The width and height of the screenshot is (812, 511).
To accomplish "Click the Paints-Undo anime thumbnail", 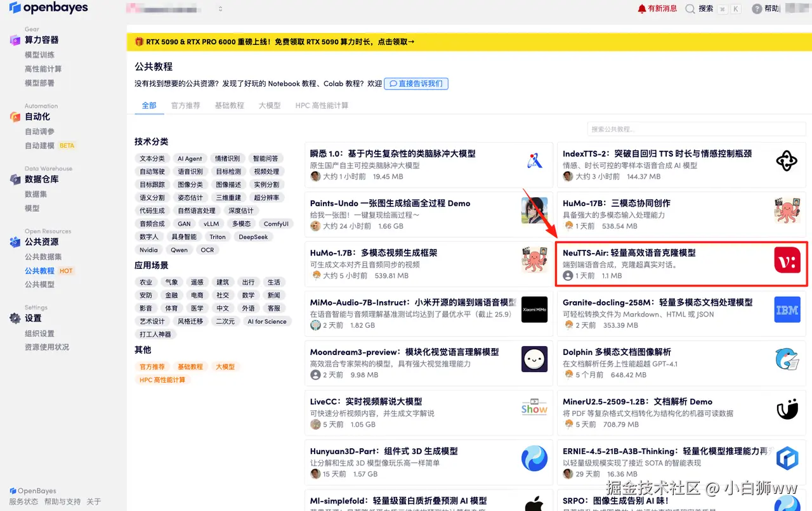I will coord(535,210).
